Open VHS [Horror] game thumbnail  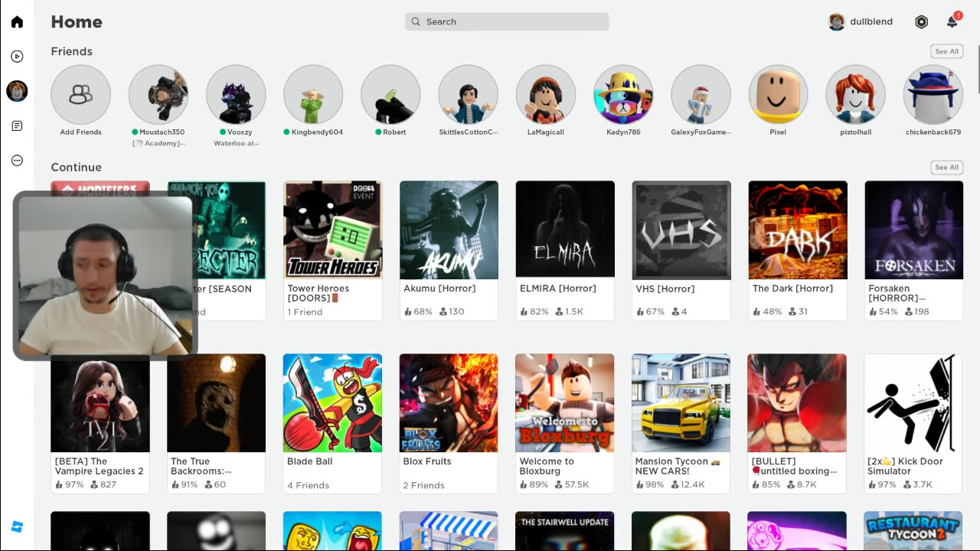pyautogui.click(x=681, y=230)
